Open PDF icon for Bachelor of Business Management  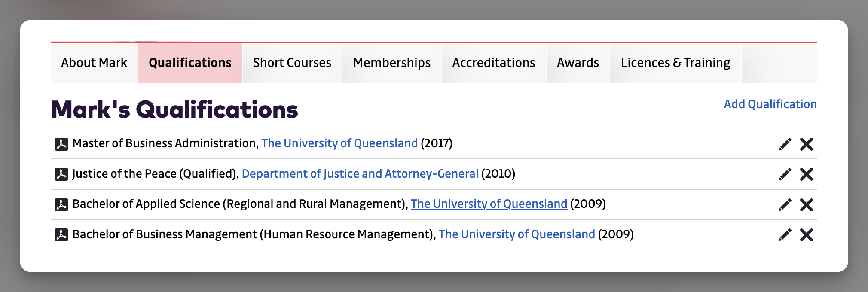pos(61,235)
